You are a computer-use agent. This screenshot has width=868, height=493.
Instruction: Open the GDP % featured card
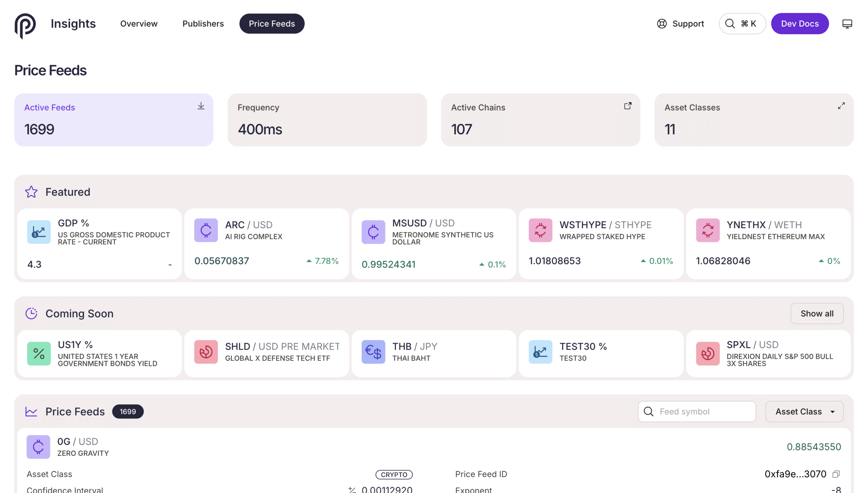coord(99,244)
